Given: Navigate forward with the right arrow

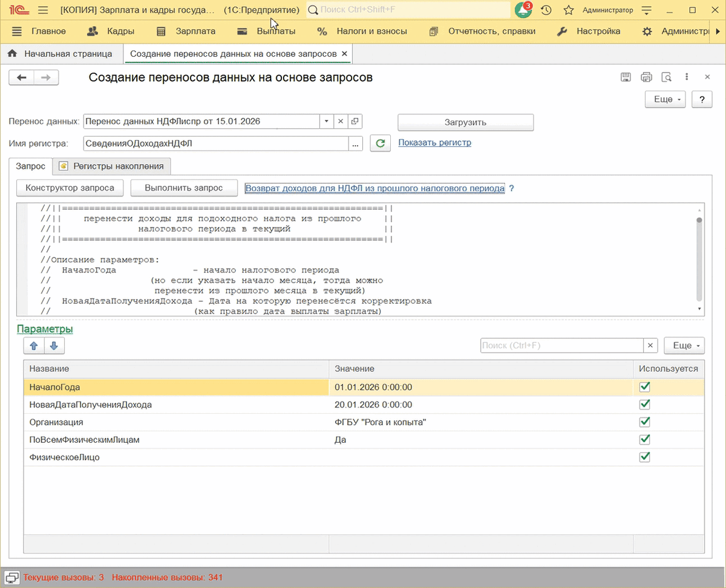Looking at the screenshot, I should pyautogui.click(x=46, y=77).
